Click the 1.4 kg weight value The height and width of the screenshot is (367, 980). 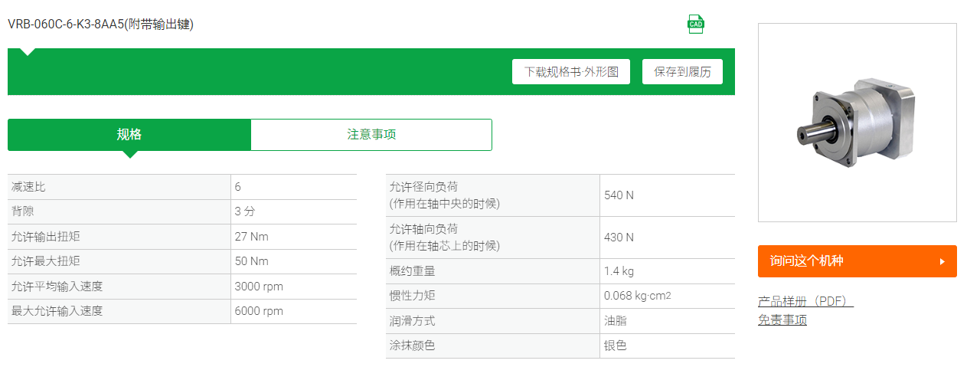tap(619, 271)
